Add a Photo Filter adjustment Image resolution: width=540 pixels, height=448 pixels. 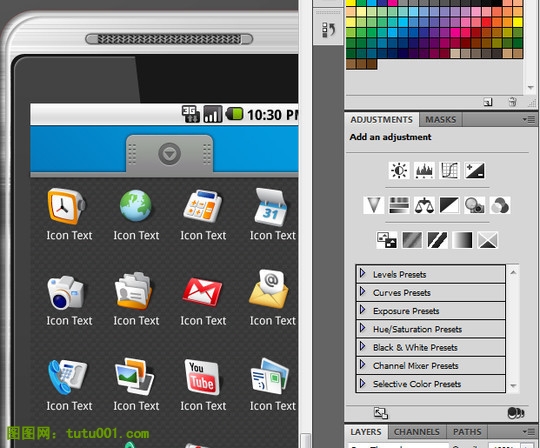475,205
